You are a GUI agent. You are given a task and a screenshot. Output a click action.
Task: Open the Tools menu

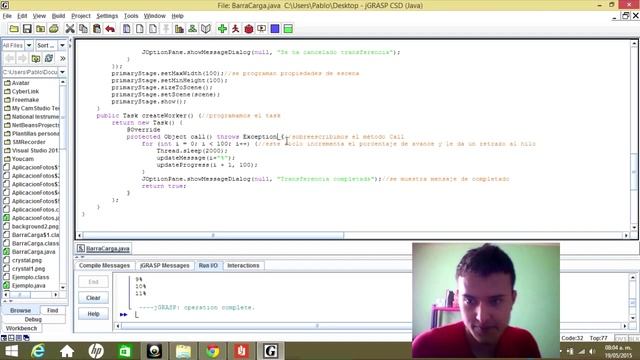[131, 16]
